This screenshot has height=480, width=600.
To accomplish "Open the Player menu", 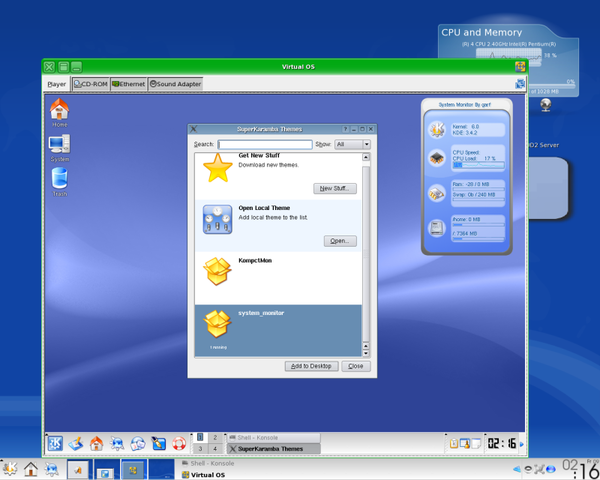I will point(57,84).
